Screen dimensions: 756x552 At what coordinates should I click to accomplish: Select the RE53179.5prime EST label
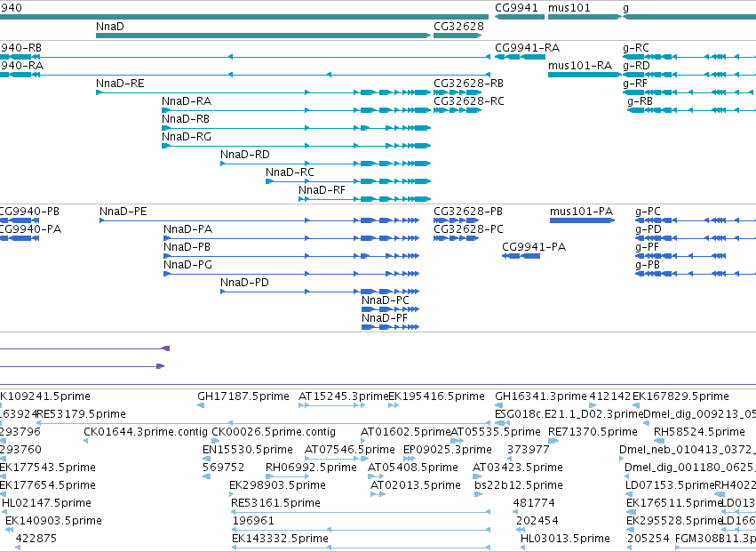coord(82,414)
